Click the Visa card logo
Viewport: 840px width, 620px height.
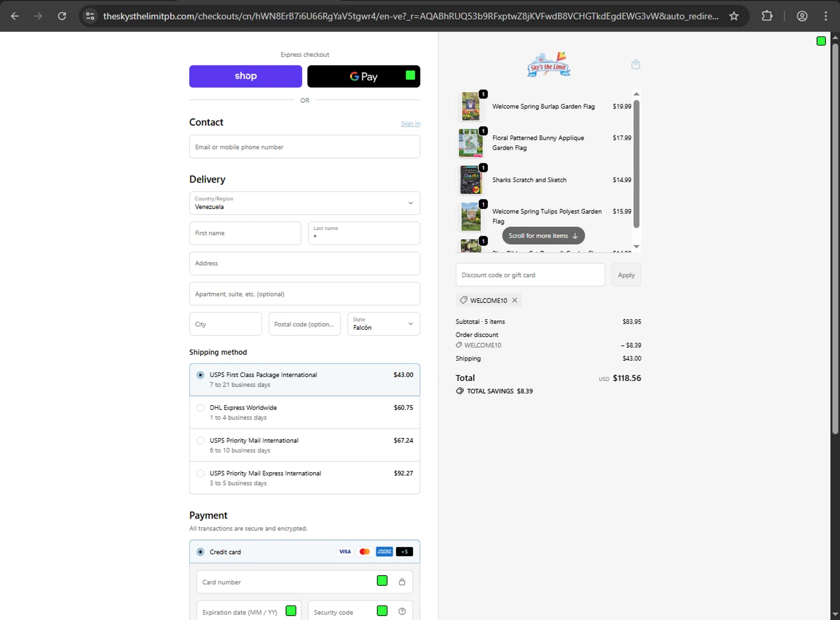click(x=345, y=552)
